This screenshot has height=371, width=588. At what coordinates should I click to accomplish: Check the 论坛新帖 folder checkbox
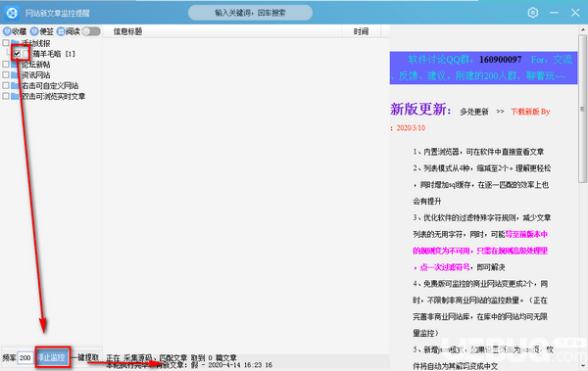pos(6,64)
